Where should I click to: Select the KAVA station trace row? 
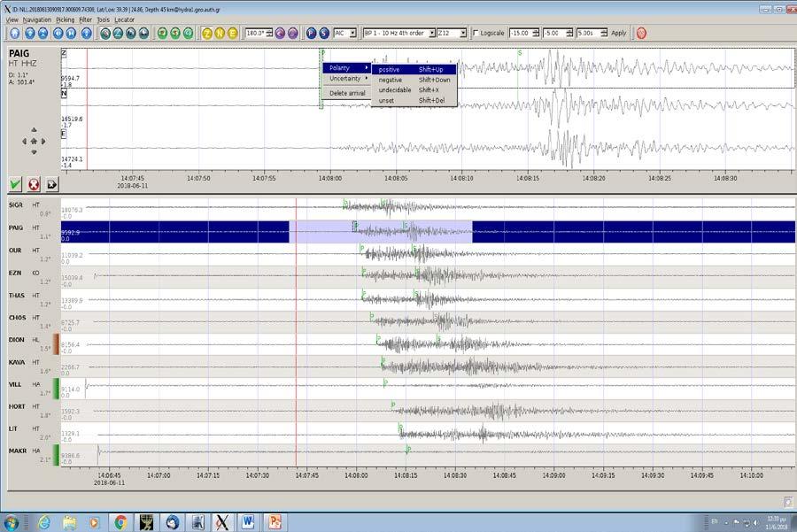[x=401, y=366]
